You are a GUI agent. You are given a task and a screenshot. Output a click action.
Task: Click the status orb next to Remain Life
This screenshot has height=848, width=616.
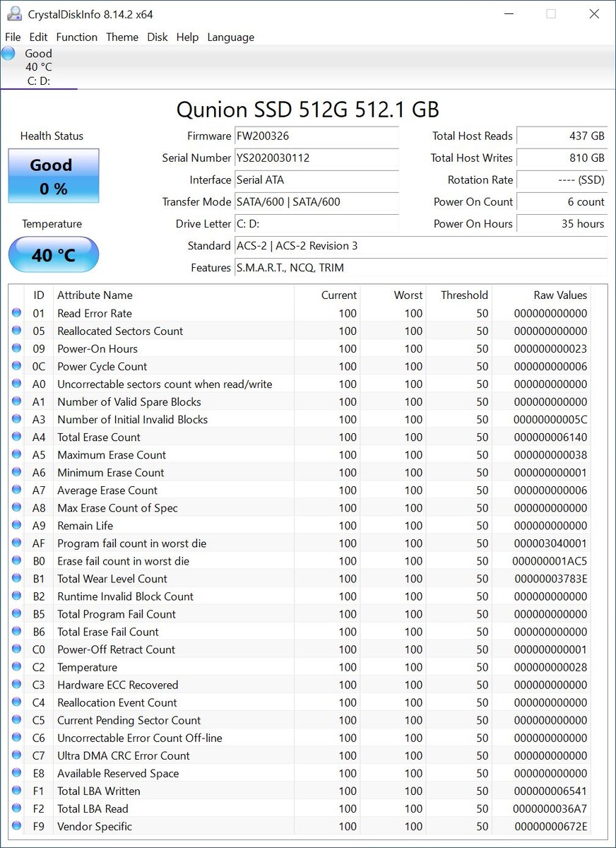(x=16, y=526)
